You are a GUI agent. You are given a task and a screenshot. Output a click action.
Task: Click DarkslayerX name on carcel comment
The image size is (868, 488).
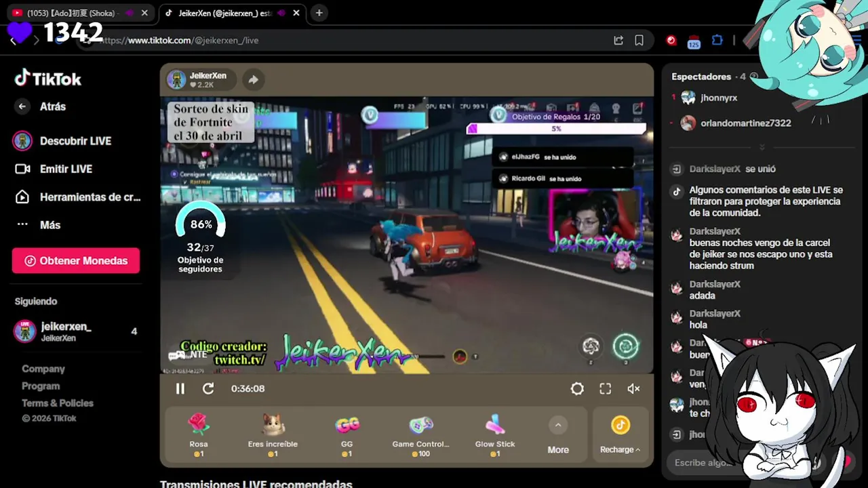coord(715,231)
